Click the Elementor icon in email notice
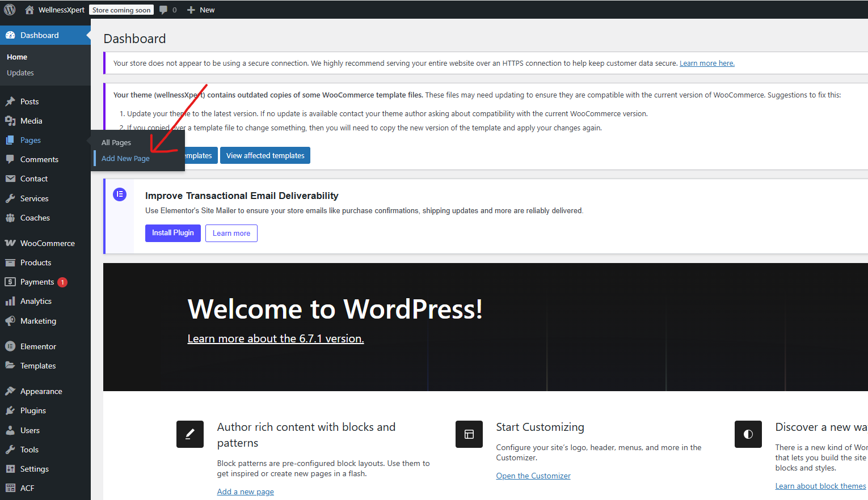Screen dimensions: 868x500 click(120, 194)
